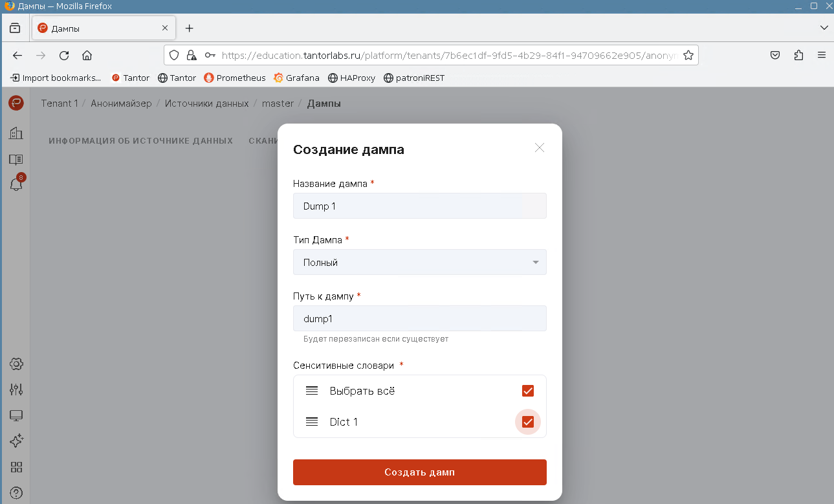The height and width of the screenshot is (504, 834).
Task: Toggle the Dict 1 dictionary checkbox
Action: pos(527,422)
